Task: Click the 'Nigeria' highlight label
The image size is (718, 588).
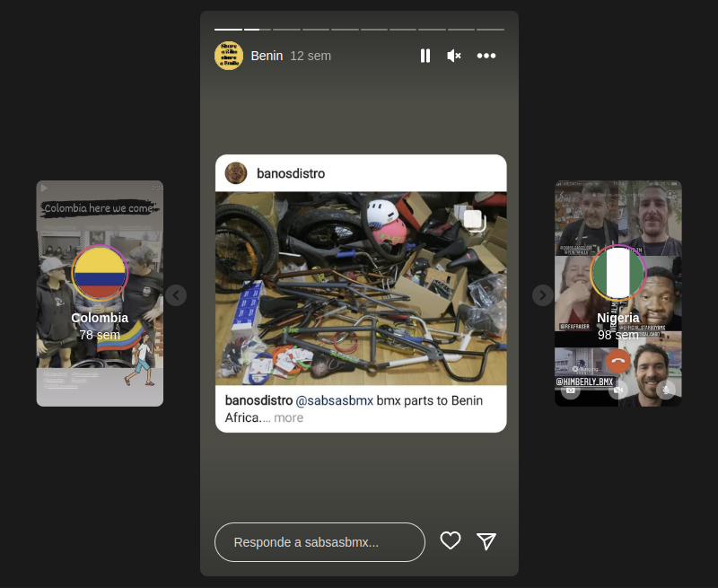Action: click(618, 318)
